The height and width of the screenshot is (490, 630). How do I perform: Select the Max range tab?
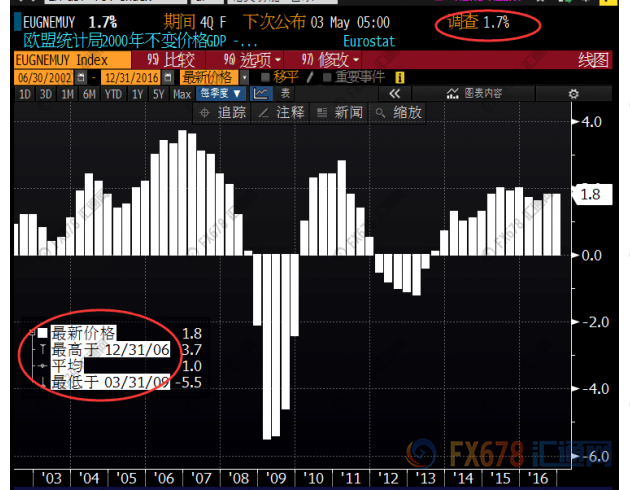(x=182, y=94)
